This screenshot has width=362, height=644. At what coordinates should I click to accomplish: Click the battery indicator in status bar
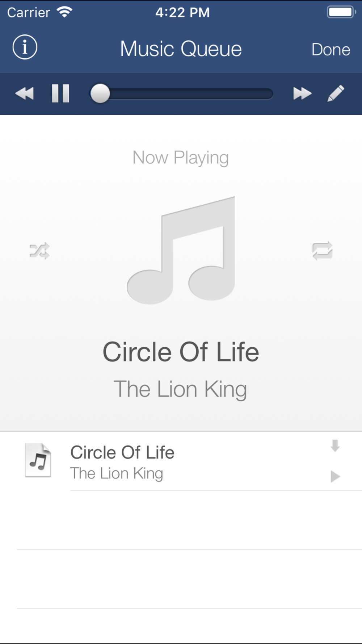[x=341, y=12]
